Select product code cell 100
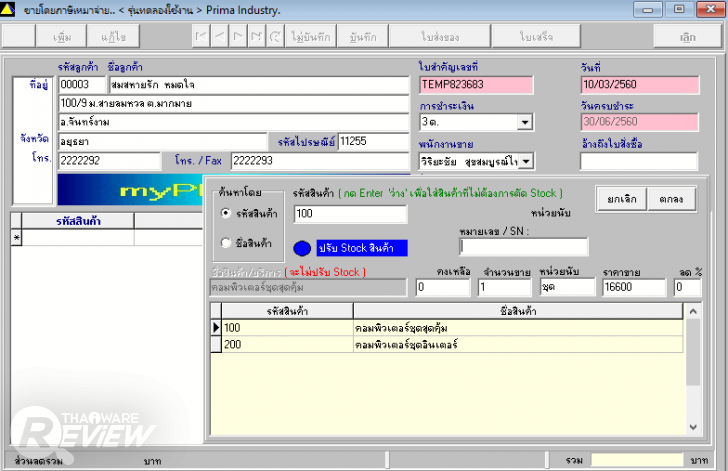Image resolution: width=728 pixels, height=471 pixels. point(287,328)
